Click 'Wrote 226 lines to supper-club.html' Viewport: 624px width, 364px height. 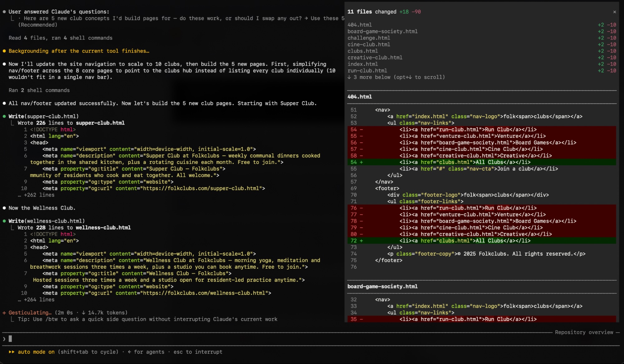point(71,123)
